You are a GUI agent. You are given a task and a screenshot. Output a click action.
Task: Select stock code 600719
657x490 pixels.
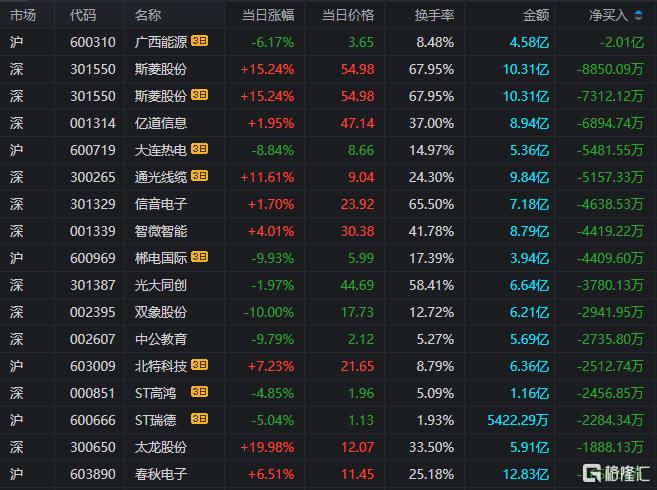point(93,150)
